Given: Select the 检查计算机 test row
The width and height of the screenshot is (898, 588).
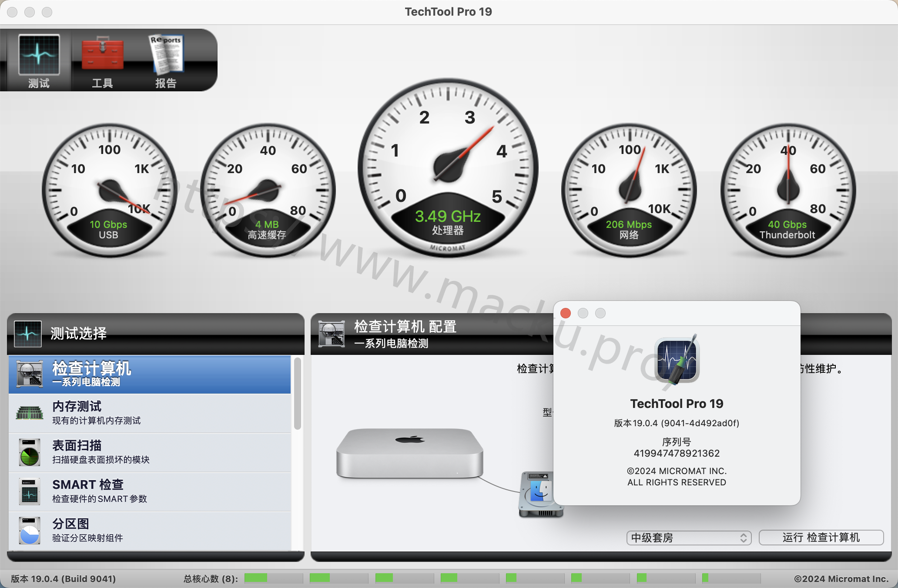Looking at the screenshot, I should pos(150,374).
